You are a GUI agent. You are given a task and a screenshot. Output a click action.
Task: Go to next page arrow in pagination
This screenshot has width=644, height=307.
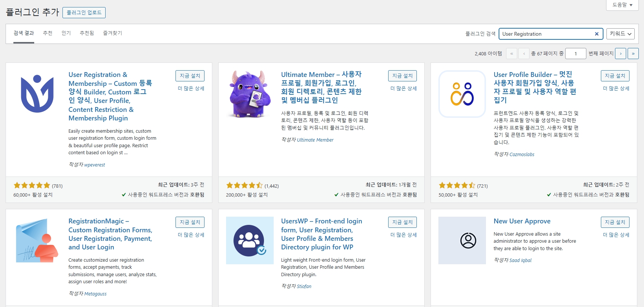[621, 54]
